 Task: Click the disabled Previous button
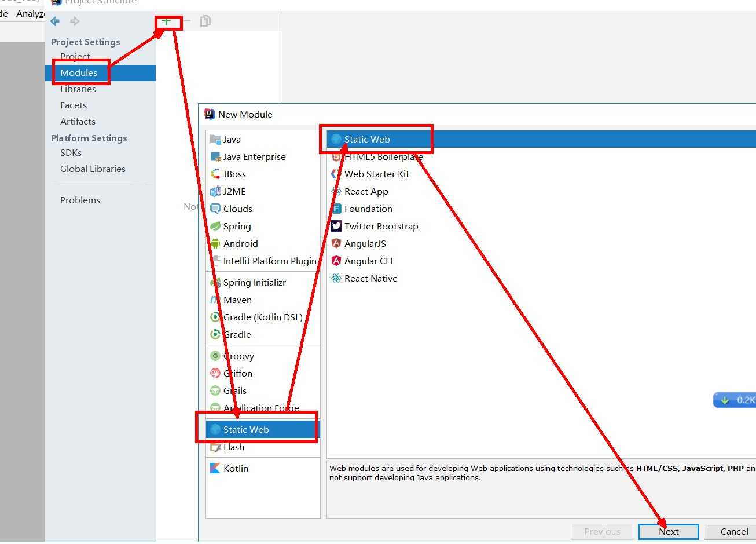pyautogui.click(x=602, y=531)
